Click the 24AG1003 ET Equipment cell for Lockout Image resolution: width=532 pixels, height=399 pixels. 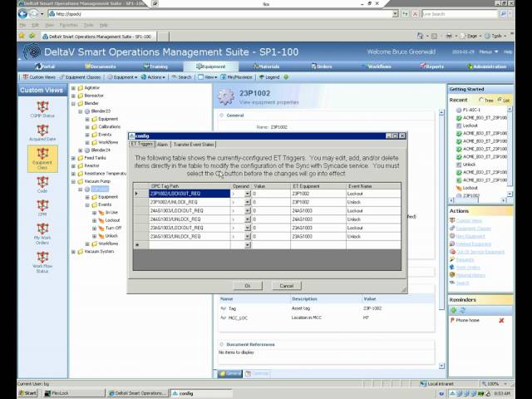pyautogui.click(x=318, y=211)
